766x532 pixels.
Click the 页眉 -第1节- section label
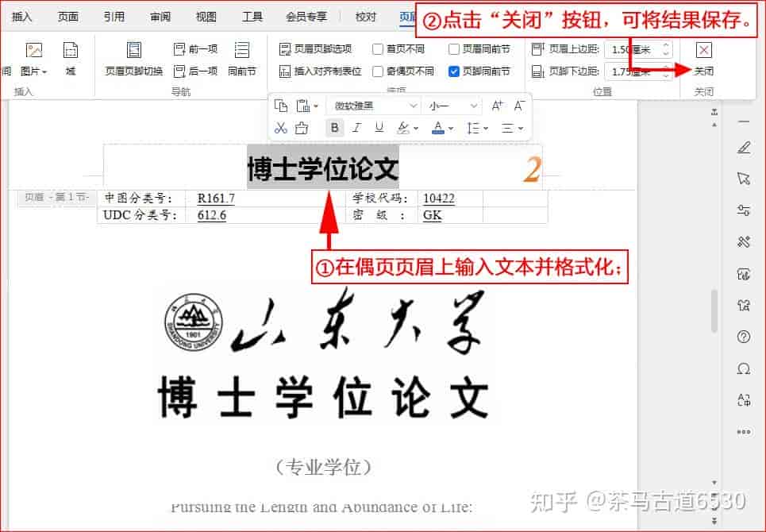(56, 197)
